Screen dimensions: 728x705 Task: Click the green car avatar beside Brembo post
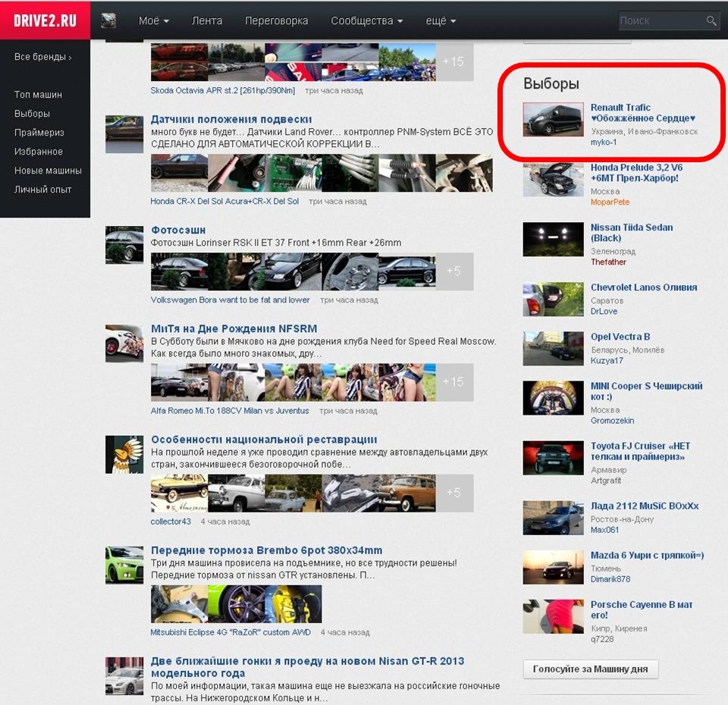click(x=124, y=566)
